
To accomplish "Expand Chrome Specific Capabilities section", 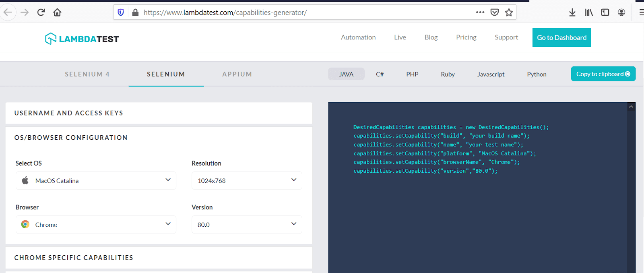I will (x=159, y=258).
